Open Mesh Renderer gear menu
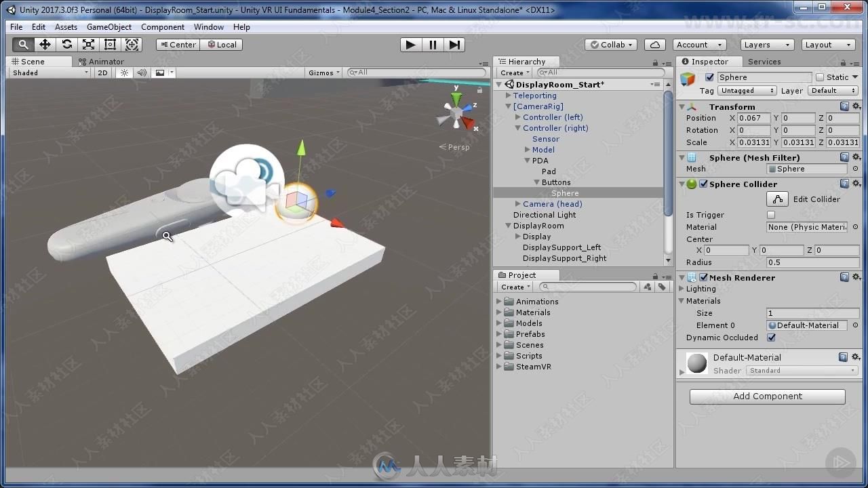 tap(856, 277)
